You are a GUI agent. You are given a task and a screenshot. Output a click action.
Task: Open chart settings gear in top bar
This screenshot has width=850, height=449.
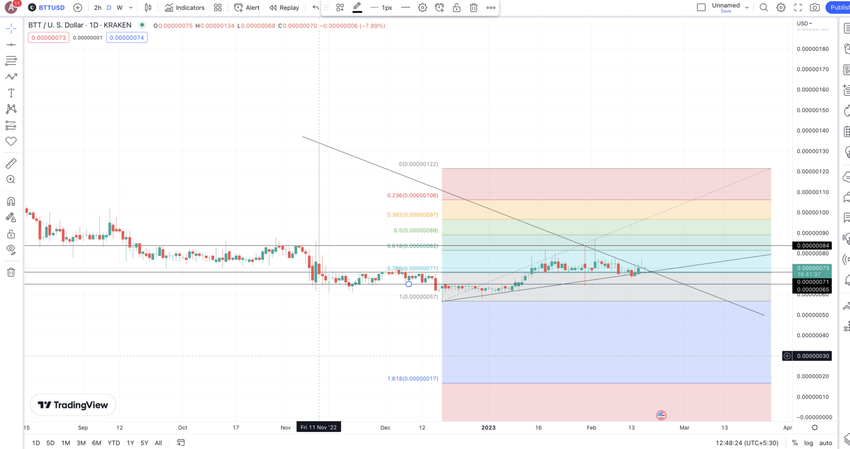coord(781,7)
